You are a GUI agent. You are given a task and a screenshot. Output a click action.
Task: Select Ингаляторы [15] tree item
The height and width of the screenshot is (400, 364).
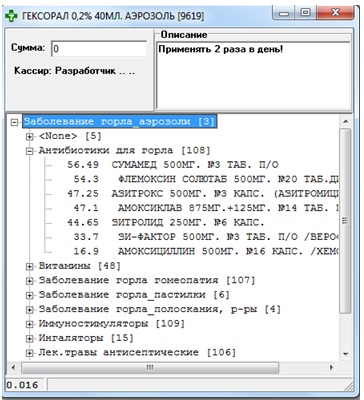coord(86,338)
